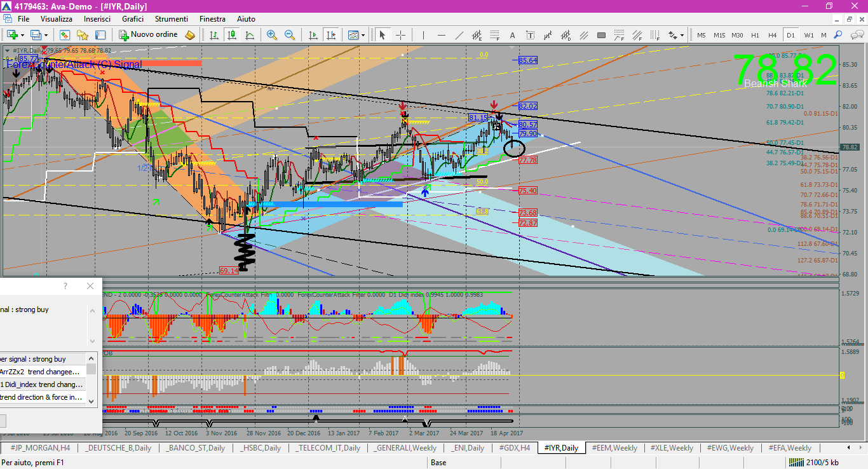This screenshot has height=469, width=868.
Task: Select the trendline drawing tool
Action: [458, 35]
